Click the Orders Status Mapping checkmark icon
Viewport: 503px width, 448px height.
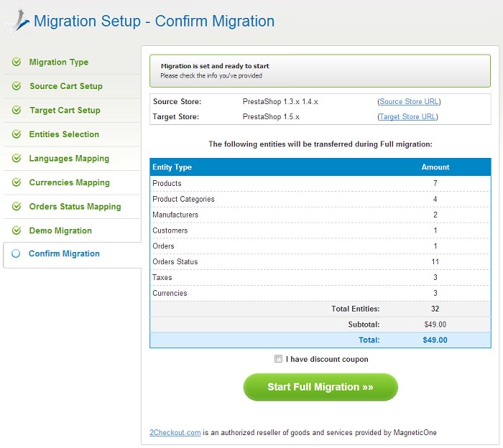point(17,206)
